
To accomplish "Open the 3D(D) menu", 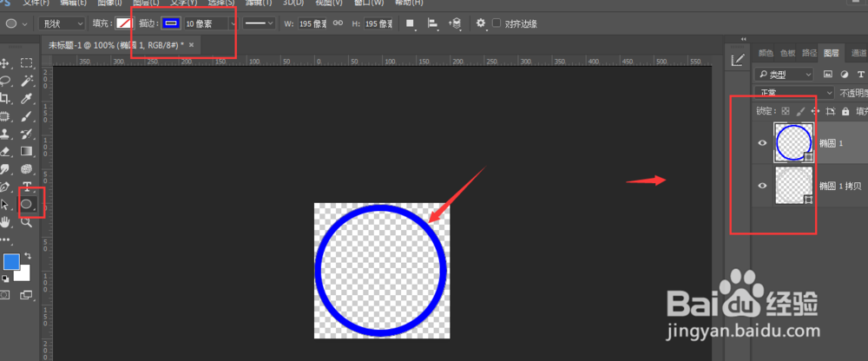I will [x=293, y=3].
